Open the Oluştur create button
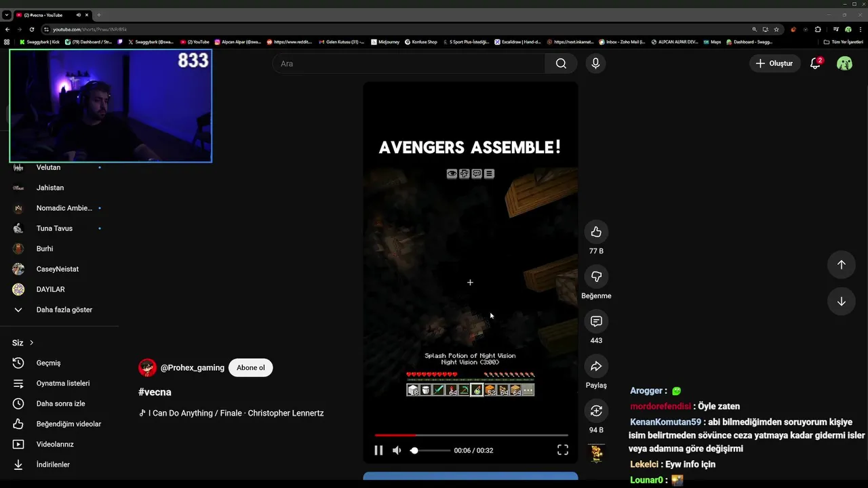Image resolution: width=868 pixels, height=488 pixels. 774,64
